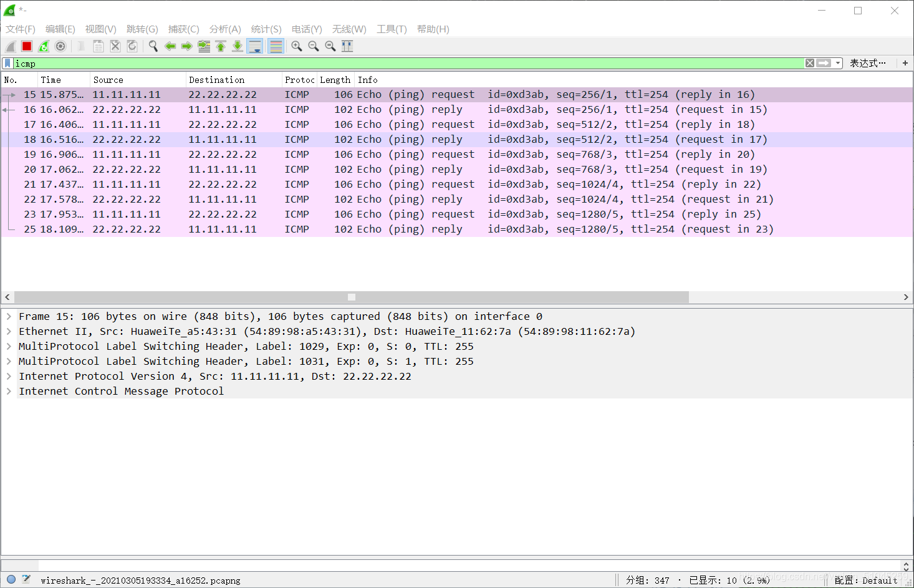The width and height of the screenshot is (914, 588).
Task: Open the 文件(F) menu
Action: click(x=21, y=29)
